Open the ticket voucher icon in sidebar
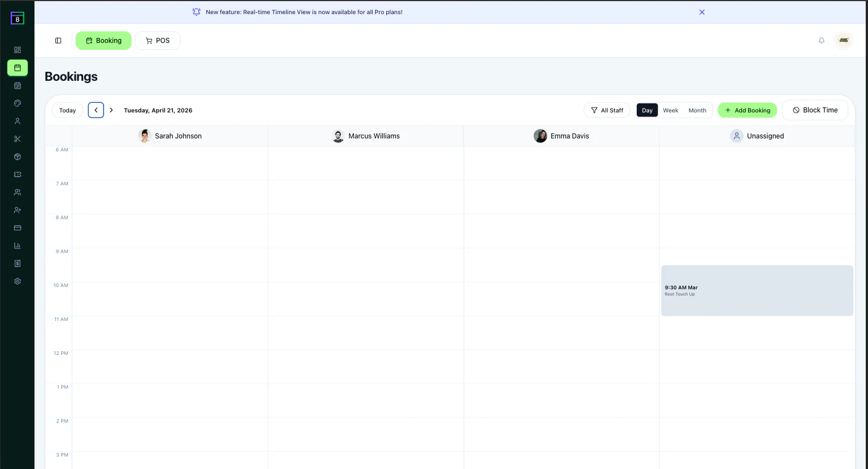 [x=18, y=175]
